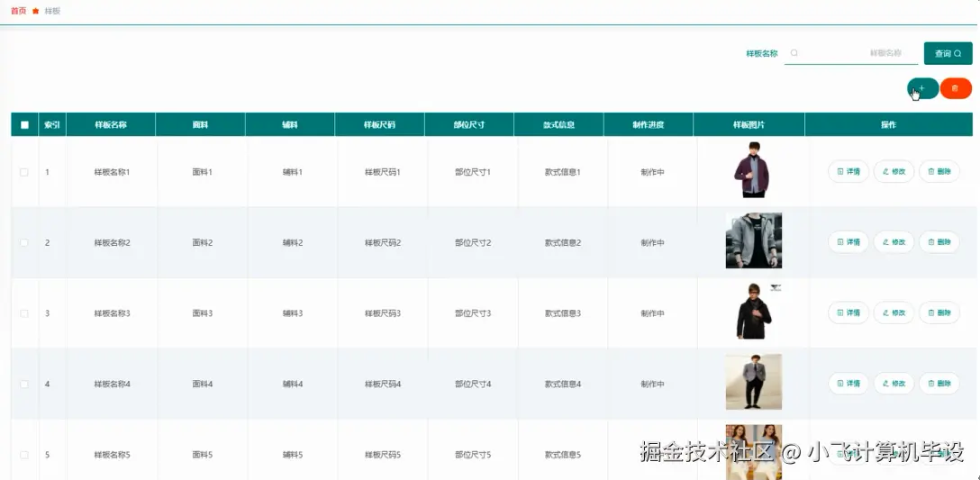The height and width of the screenshot is (480, 980).
Task: Select cell 样板尺码4
Action: click(x=383, y=384)
